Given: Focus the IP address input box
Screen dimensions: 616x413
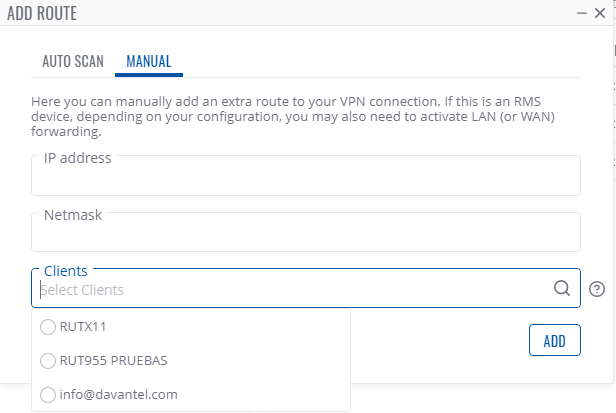Looking at the screenshot, I should coord(306,180).
